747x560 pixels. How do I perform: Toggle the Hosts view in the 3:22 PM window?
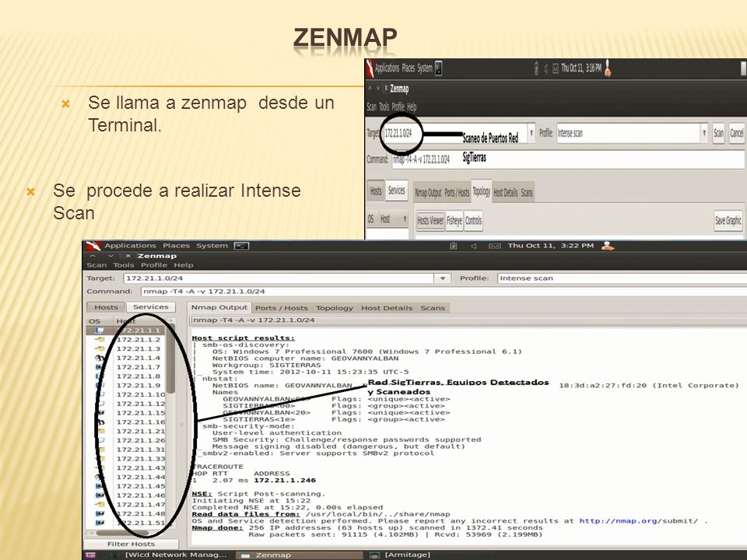point(106,307)
